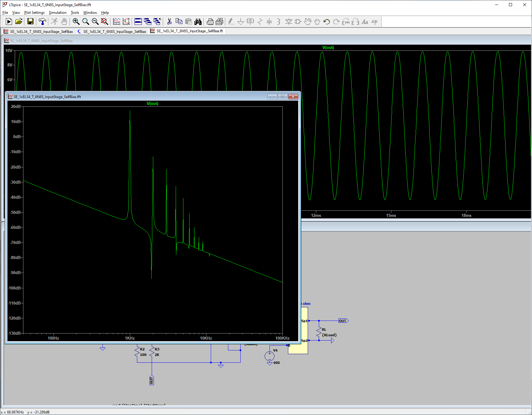Select the Draw Wire pencil tool
The height and width of the screenshot is (415, 532).
tap(231, 22)
